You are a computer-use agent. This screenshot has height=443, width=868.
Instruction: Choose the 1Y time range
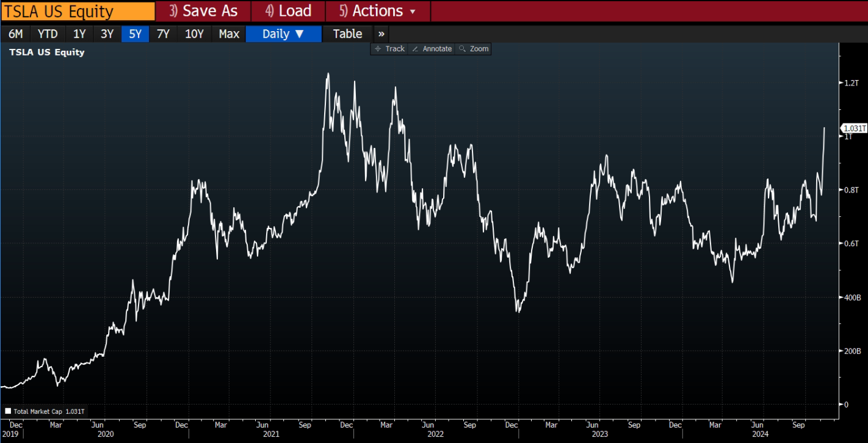[x=79, y=34]
